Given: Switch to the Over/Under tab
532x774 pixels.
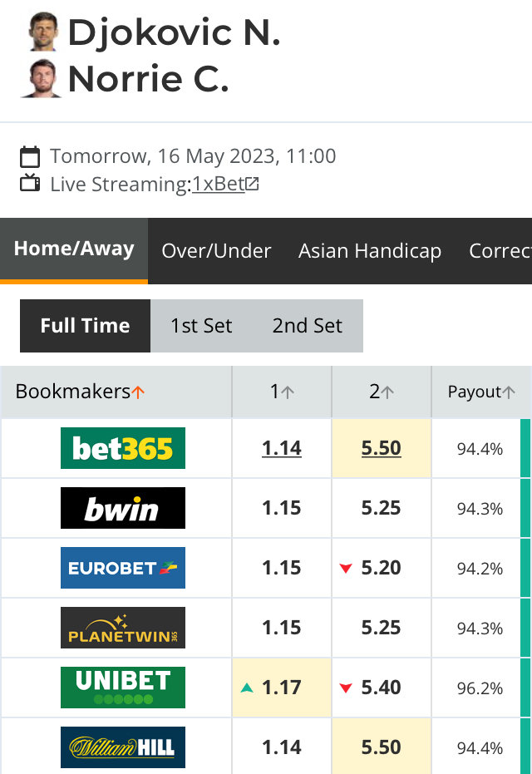Looking at the screenshot, I should pyautogui.click(x=216, y=251).
